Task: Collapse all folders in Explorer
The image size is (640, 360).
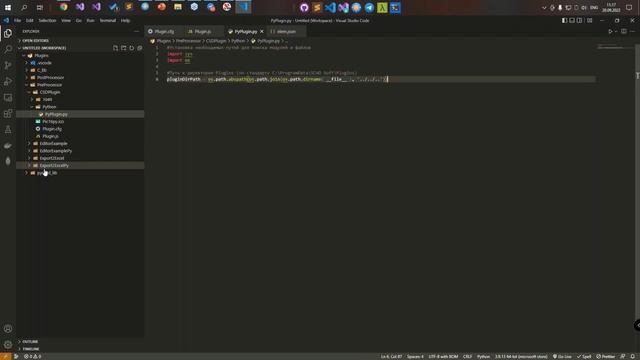Action: tap(140, 48)
